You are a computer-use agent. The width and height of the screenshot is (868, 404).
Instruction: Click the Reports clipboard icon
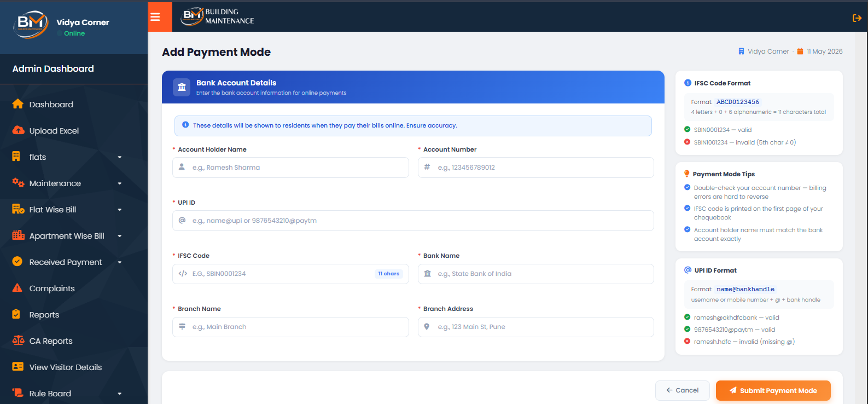click(16, 314)
